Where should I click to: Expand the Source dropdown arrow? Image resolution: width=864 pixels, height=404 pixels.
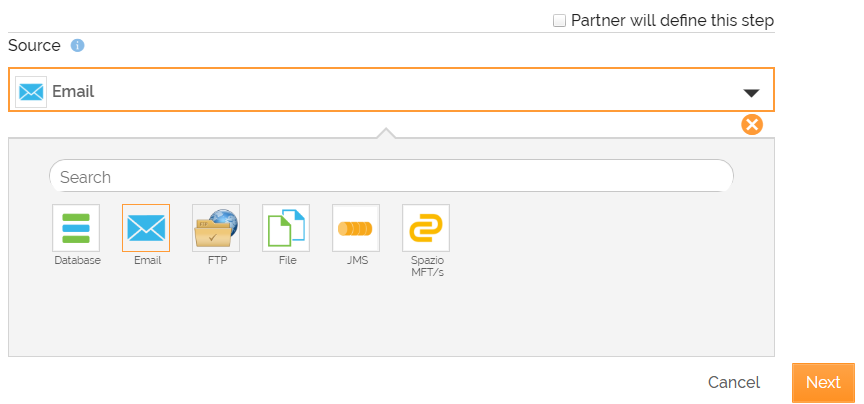(752, 93)
